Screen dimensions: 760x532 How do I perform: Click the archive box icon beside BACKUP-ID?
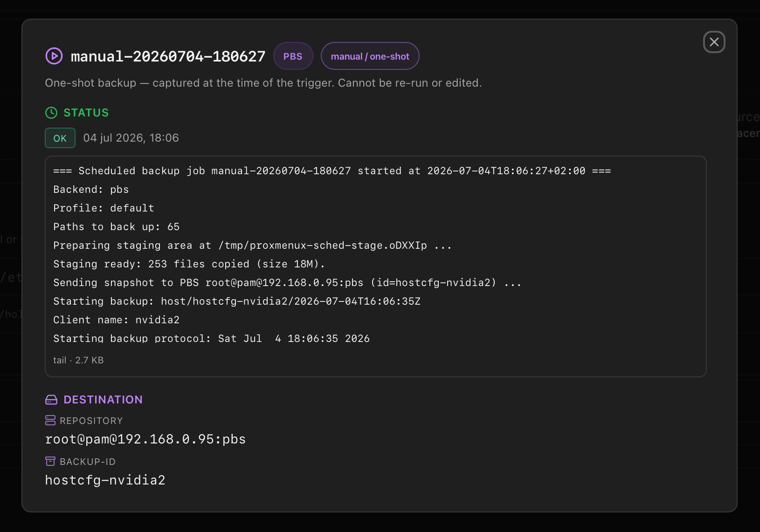50,461
